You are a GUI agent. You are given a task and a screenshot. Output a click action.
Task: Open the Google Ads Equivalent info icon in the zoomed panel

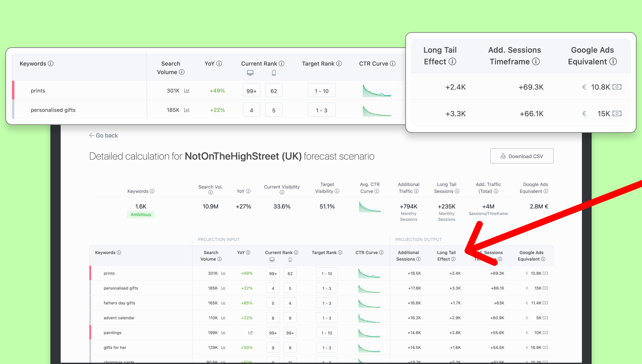tap(613, 61)
